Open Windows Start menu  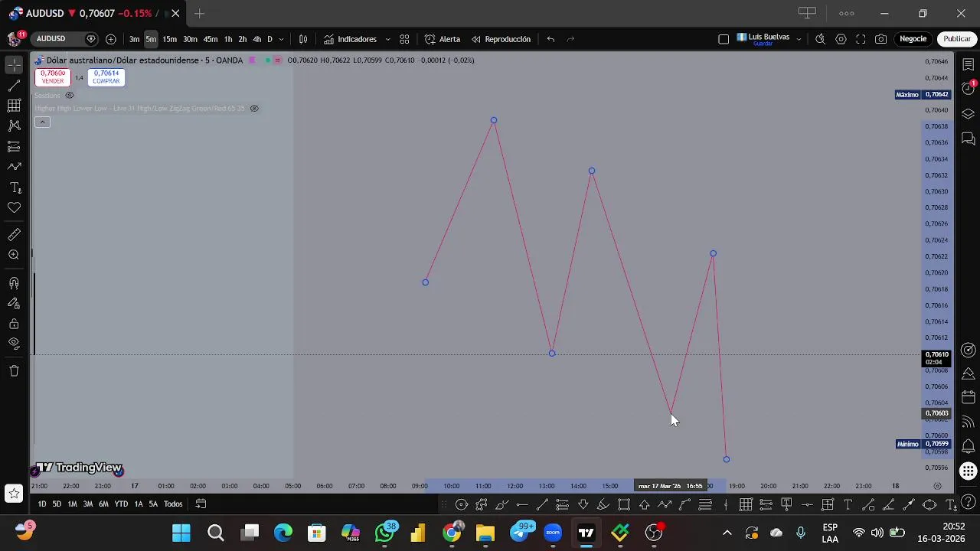[181, 533]
